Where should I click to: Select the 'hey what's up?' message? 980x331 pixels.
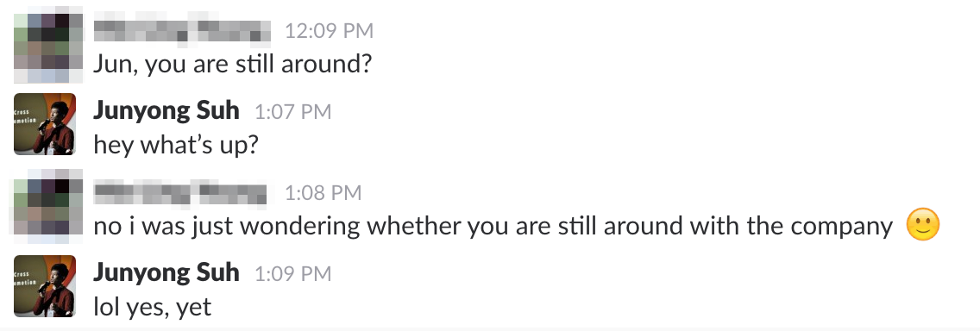[x=176, y=145]
